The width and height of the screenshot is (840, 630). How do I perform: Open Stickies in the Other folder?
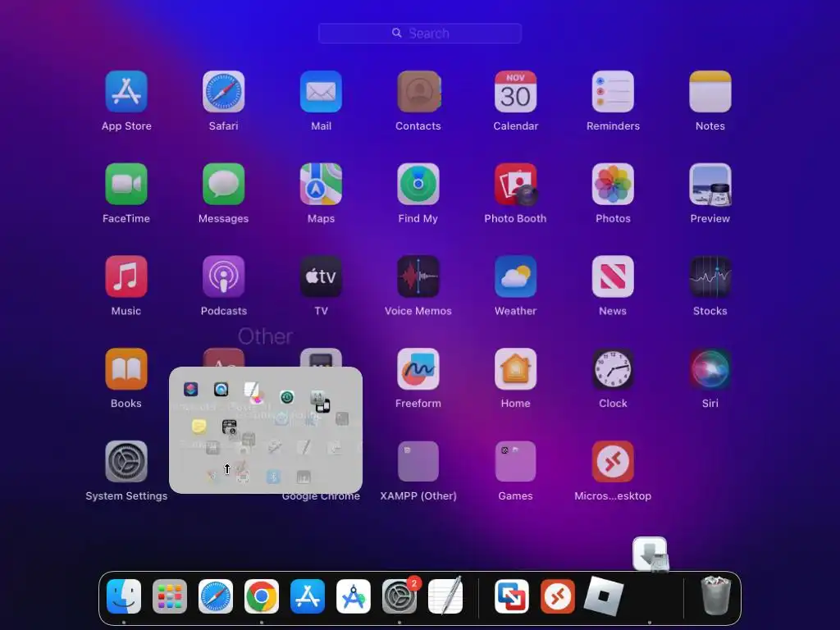point(199,427)
